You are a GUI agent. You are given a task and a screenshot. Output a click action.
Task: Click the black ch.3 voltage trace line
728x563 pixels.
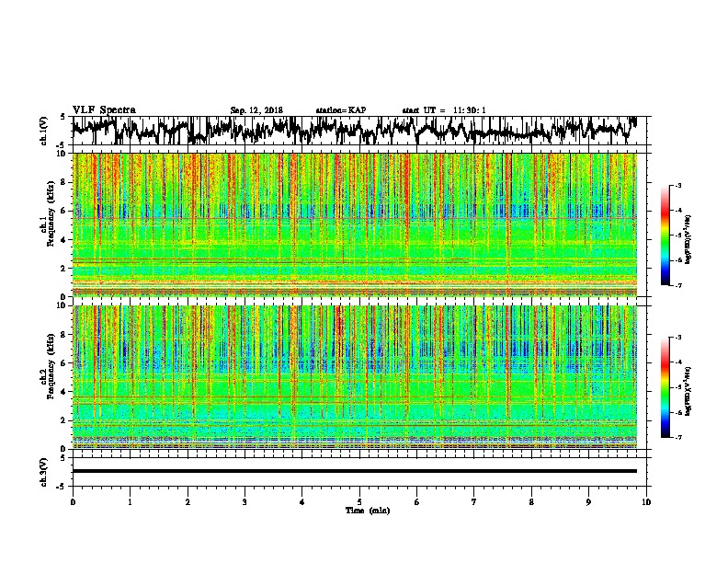(x=355, y=471)
